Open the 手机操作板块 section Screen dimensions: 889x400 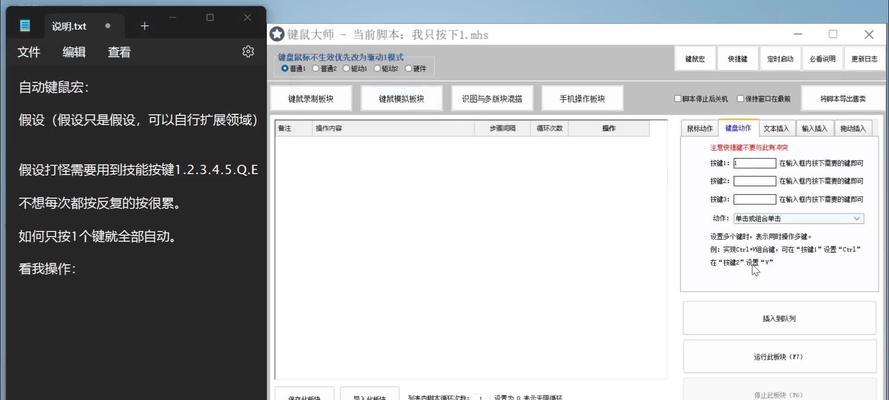582,99
